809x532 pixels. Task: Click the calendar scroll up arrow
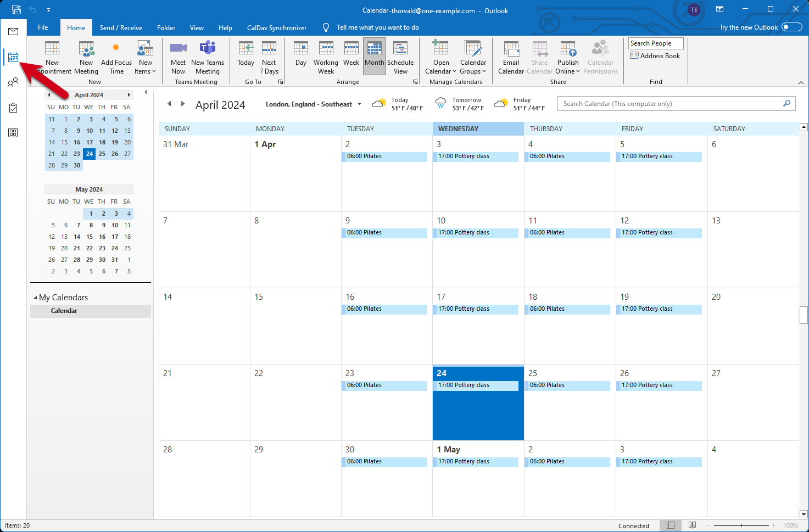pyautogui.click(x=804, y=127)
